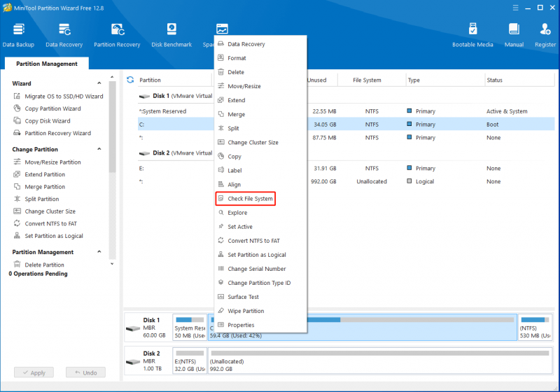This screenshot has width=560, height=392.
Task: Click the sidebar scroll up arrow
Action: 112,77
